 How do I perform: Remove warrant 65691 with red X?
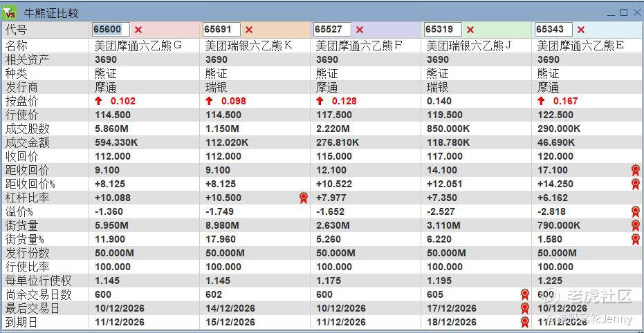point(249,30)
